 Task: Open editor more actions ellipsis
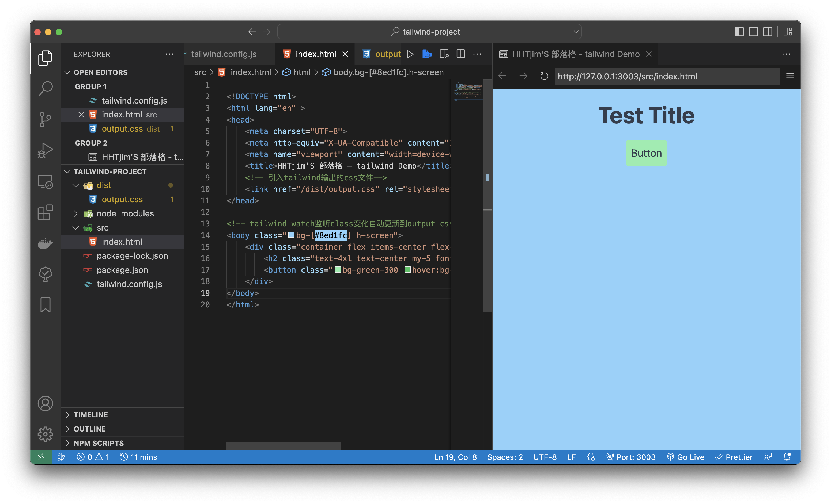[x=477, y=54]
